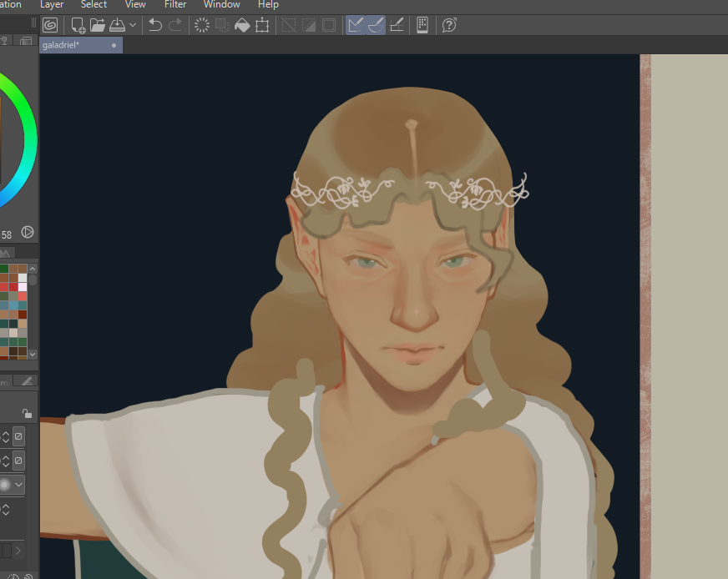The height and width of the screenshot is (579, 728).
Task: Open the Filter menu
Action: 175,5
